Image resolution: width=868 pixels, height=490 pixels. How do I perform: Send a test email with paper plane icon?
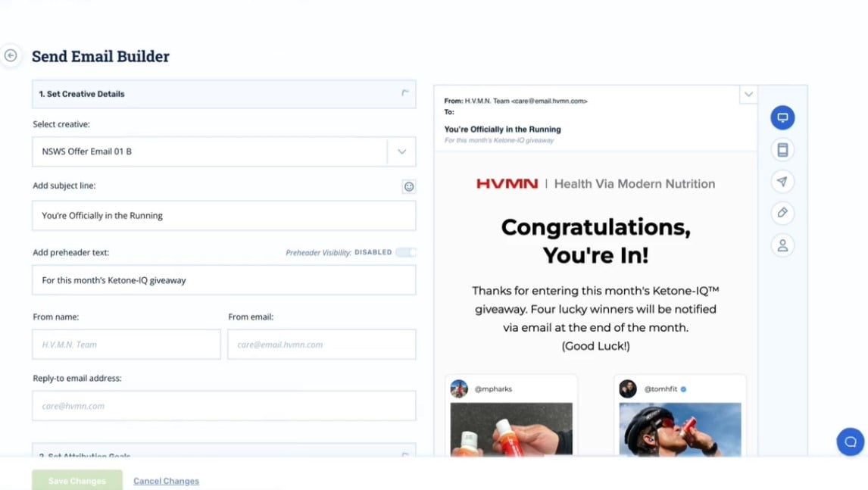782,181
